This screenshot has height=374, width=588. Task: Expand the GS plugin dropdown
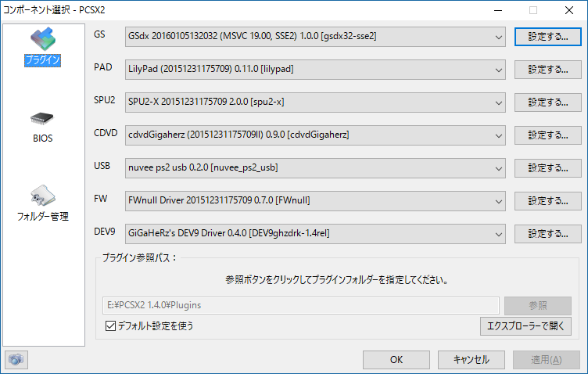click(315, 37)
